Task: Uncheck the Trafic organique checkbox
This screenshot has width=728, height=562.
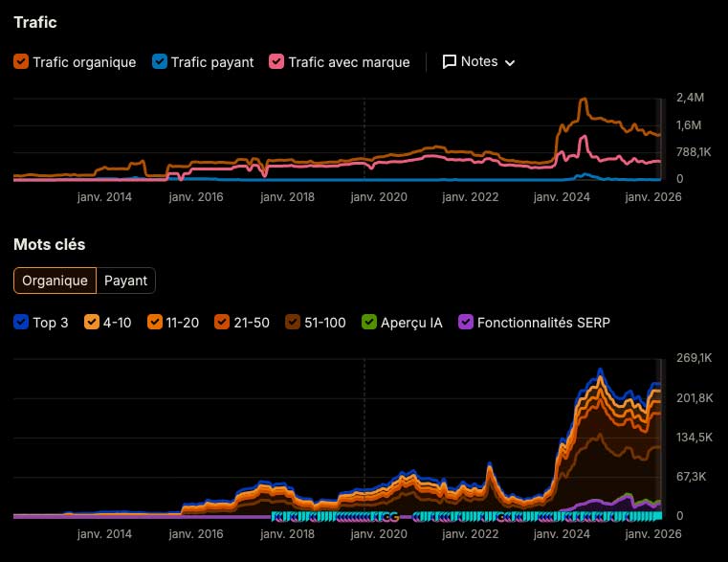Action: click(21, 61)
